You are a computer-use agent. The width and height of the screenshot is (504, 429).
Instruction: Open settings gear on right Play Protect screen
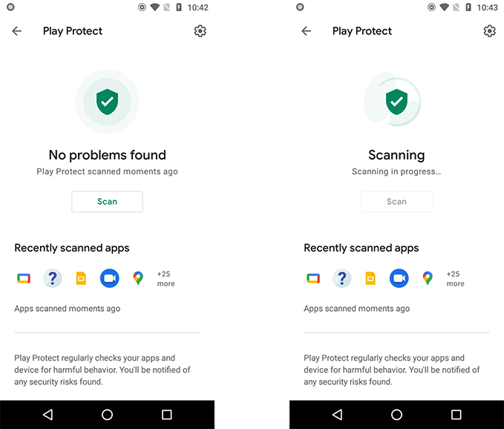[x=489, y=31]
